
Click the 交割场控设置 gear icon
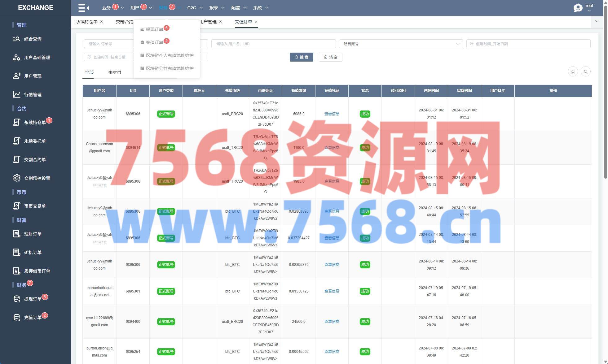(x=16, y=178)
